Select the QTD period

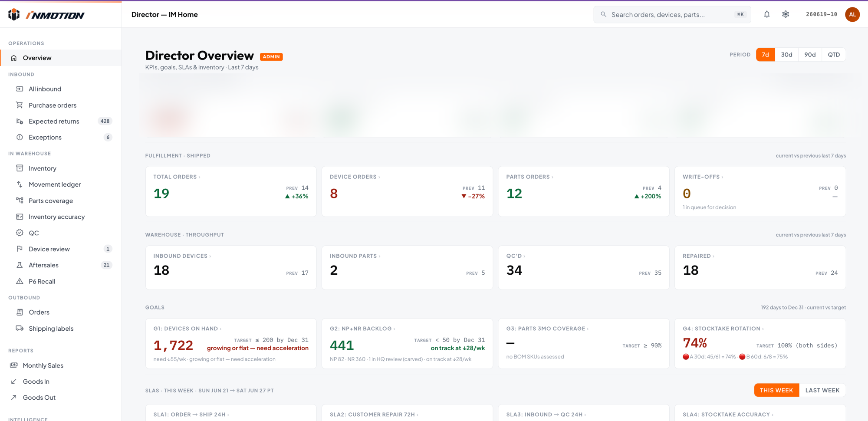[834, 55]
